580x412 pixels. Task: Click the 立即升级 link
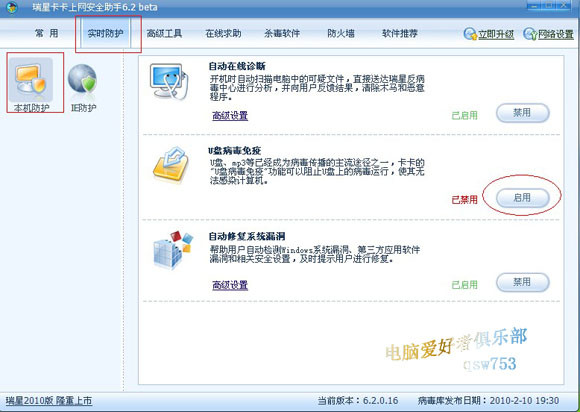pos(496,34)
